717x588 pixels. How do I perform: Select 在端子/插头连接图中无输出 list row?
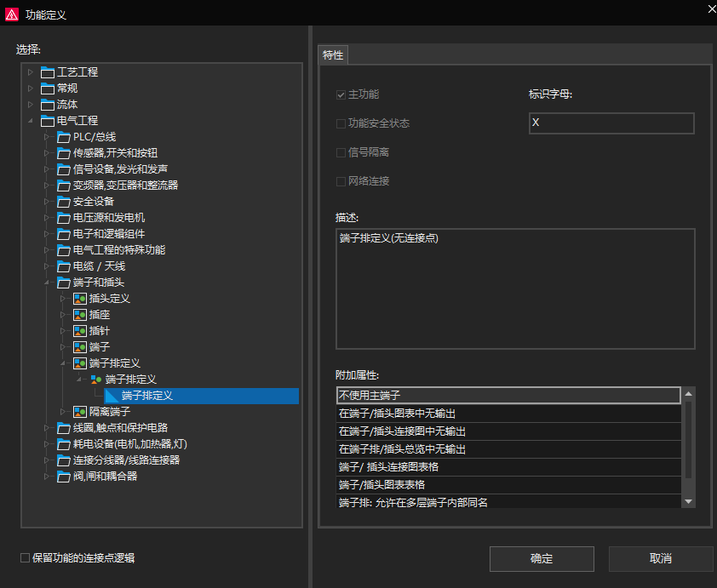point(508,431)
